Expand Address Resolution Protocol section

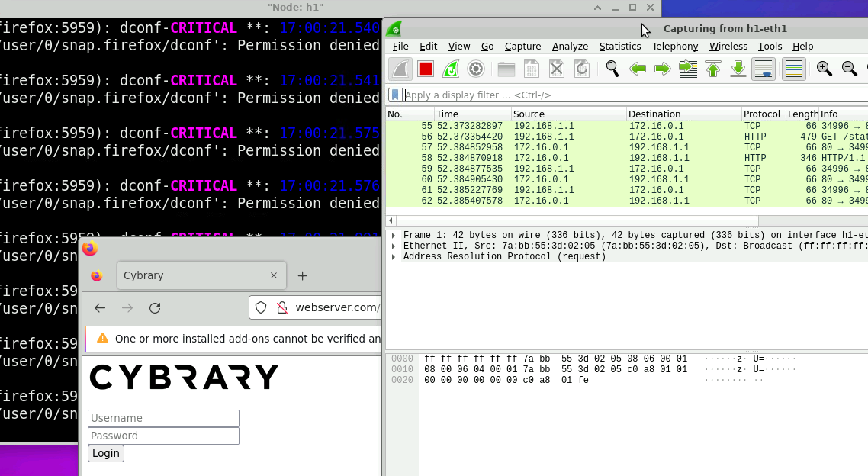pos(394,257)
